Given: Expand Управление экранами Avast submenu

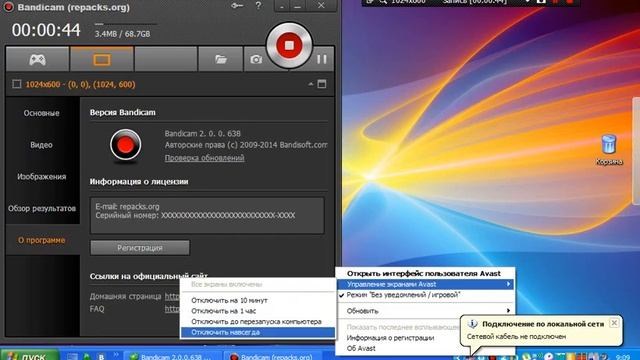Looking at the screenshot, I should tap(425, 284).
